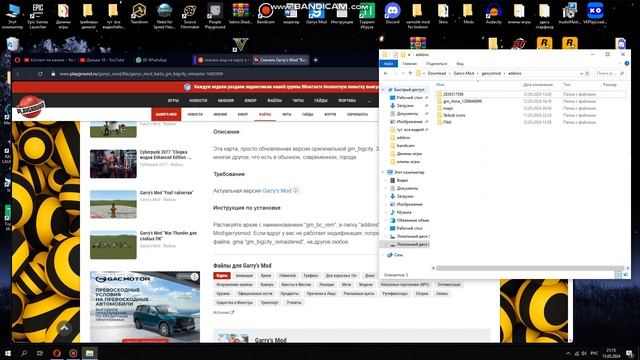
Task: Click Cyberpunk 2077 thumbnail image
Action: [x=113, y=164]
